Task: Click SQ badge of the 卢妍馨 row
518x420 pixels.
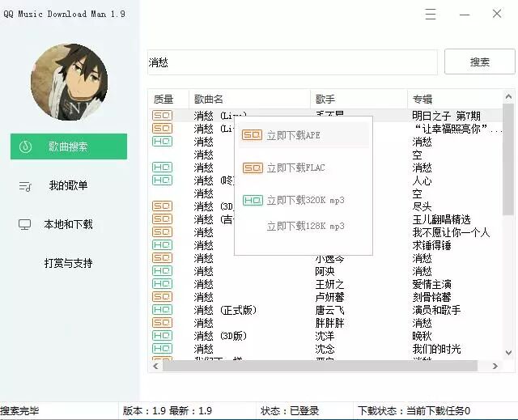Action: [162, 297]
